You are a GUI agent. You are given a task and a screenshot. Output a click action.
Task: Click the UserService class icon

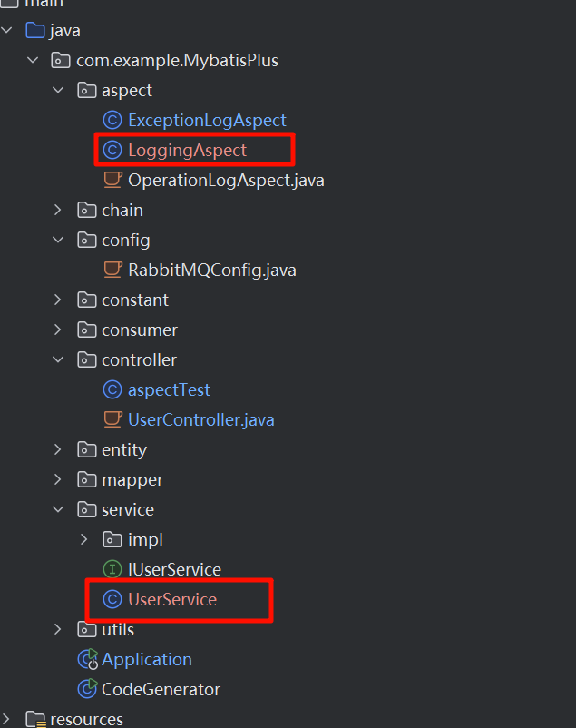(111, 599)
